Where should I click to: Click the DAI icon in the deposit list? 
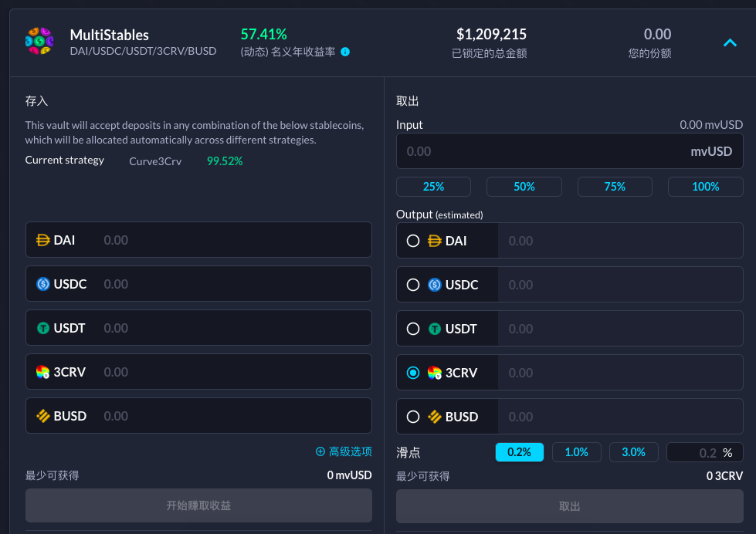coord(43,240)
